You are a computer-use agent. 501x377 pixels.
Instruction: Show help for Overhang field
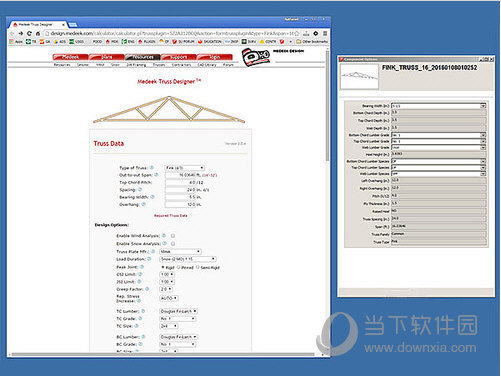pyautogui.click(x=144, y=204)
